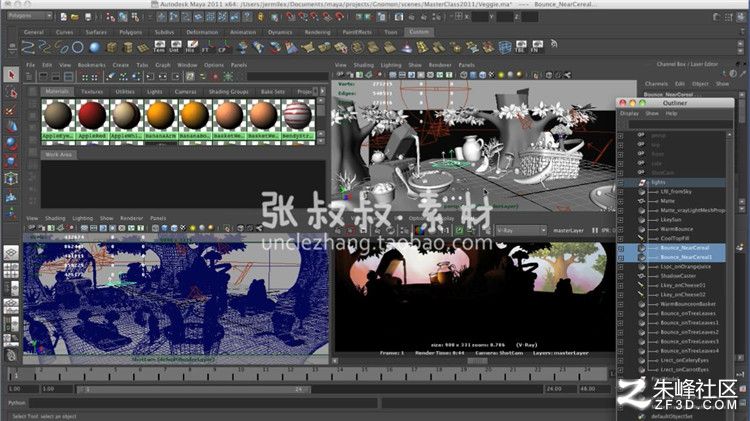Viewport: 750px width, 421px height.
Task: Click the Outliner search field
Action: click(x=680, y=124)
